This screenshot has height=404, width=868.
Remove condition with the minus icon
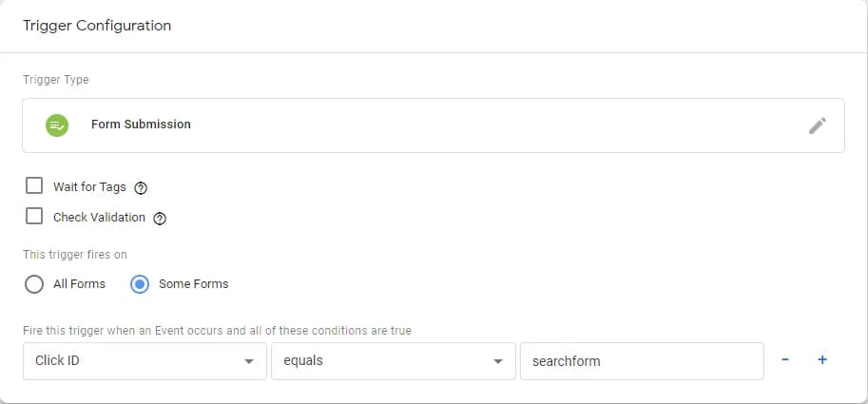tap(785, 360)
